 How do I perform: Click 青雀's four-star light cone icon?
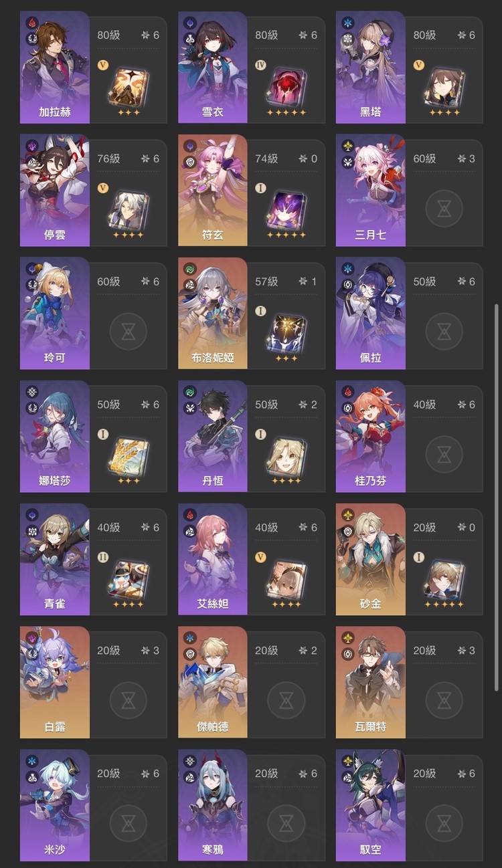click(x=128, y=577)
